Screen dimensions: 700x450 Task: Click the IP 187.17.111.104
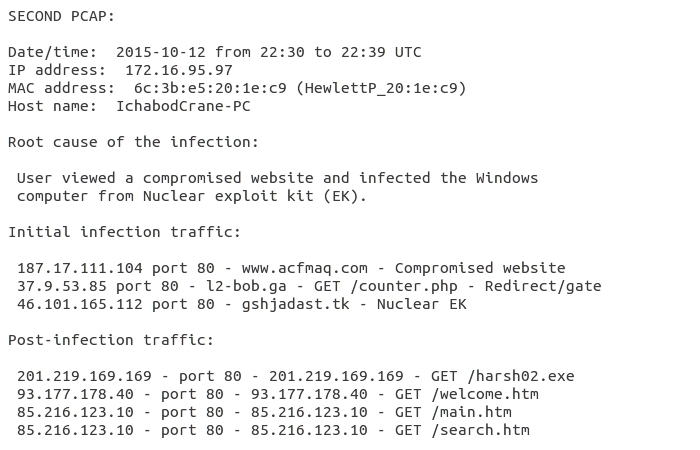pos(80,268)
